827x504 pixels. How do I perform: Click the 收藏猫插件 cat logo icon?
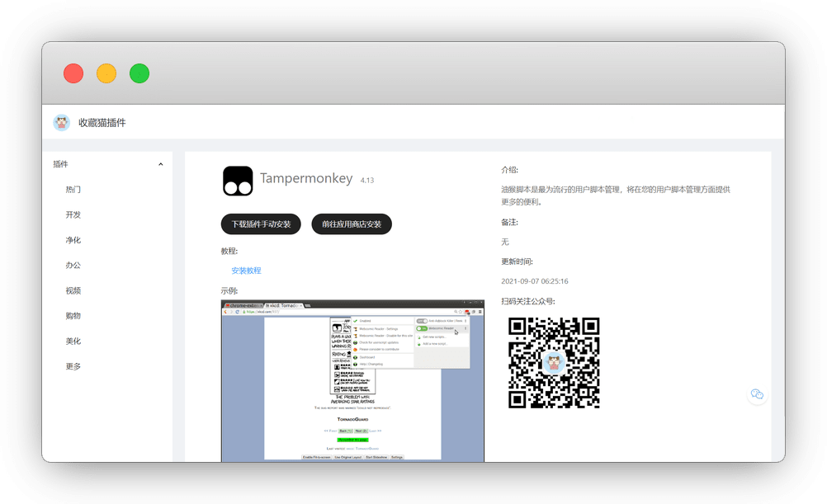62,123
